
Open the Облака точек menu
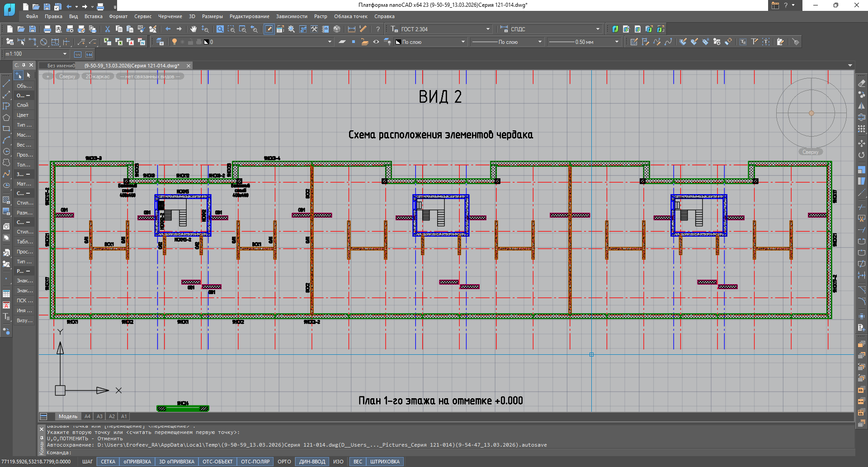point(351,16)
